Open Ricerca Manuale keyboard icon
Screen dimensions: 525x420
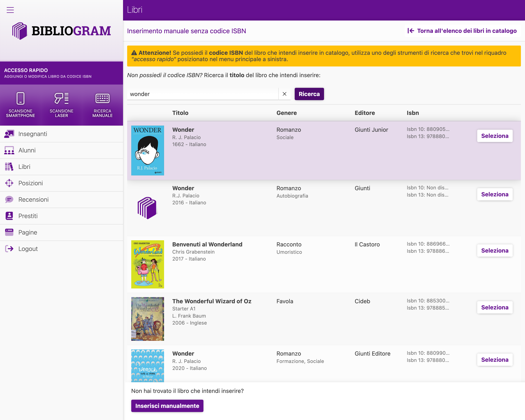[102, 98]
